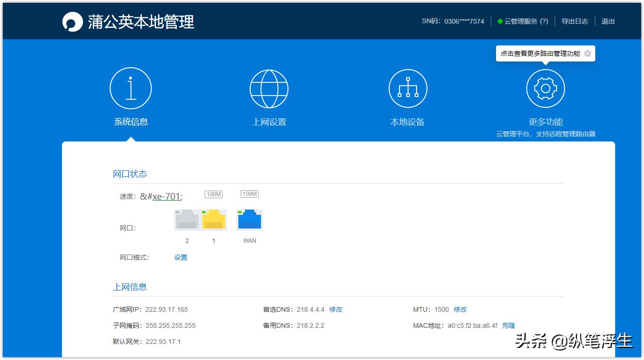This screenshot has width=644, height=360.
Task: Expand the 网口状态 section header
Action: (x=130, y=174)
